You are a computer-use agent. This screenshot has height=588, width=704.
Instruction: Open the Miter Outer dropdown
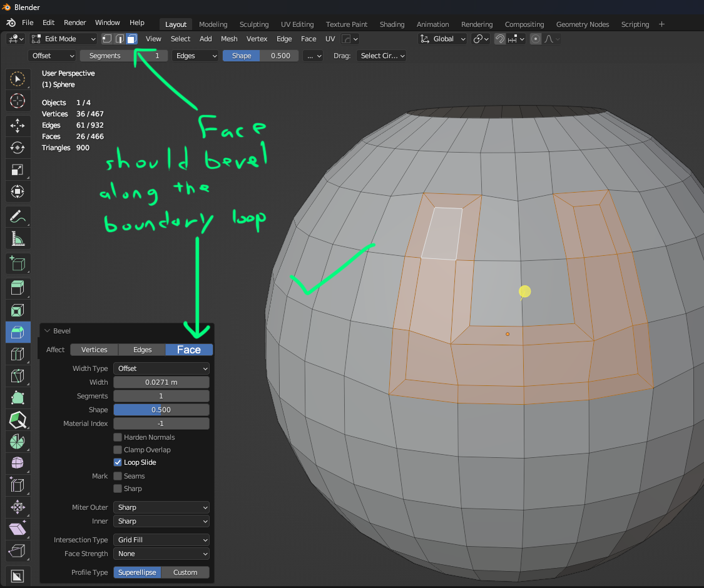click(x=161, y=507)
